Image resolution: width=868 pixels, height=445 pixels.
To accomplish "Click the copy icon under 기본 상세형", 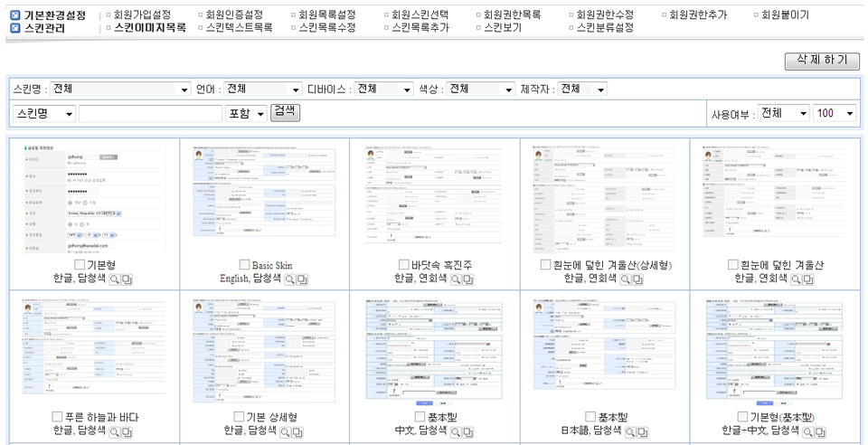I will pos(297,432).
